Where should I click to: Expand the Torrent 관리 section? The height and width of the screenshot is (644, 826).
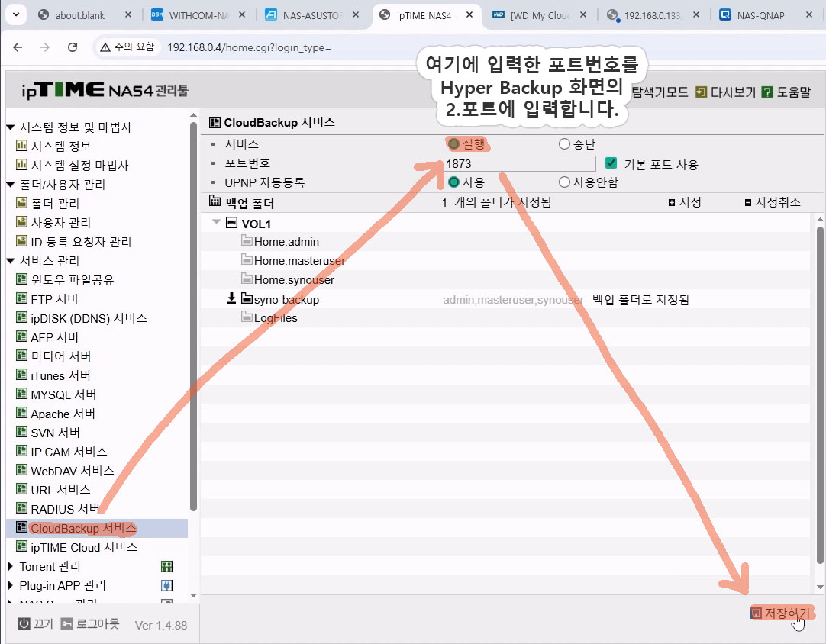click(x=11, y=566)
